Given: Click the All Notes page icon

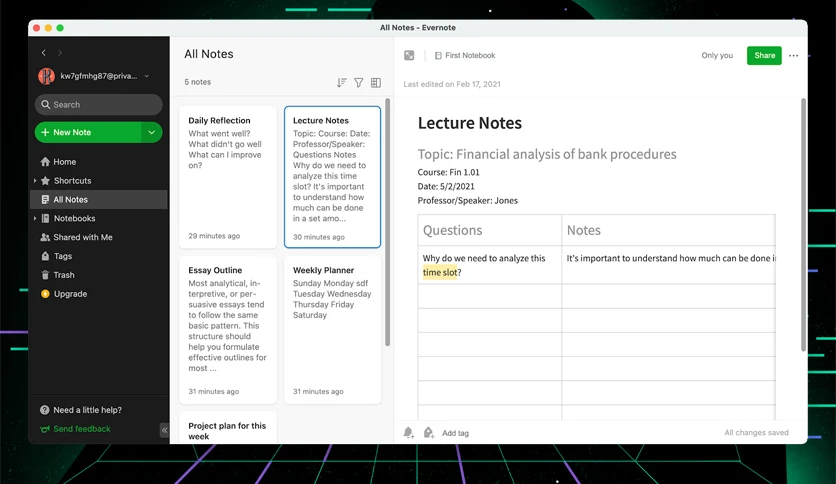Looking at the screenshot, I should tap(45, 199).
